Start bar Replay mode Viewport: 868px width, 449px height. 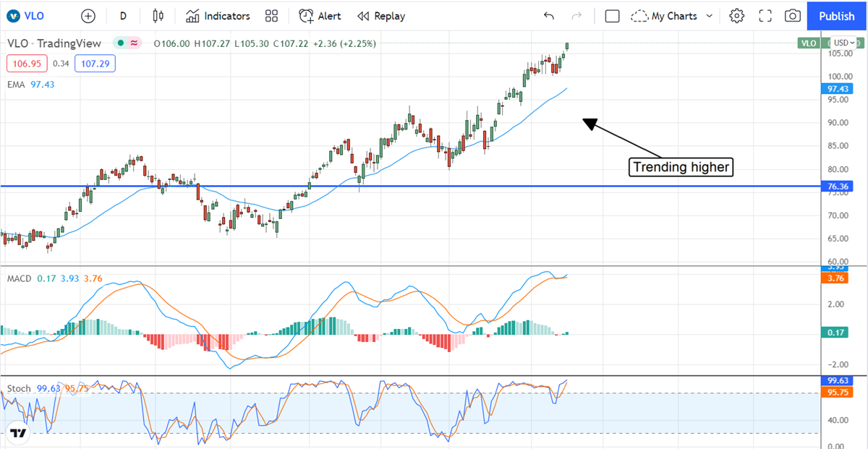click(x=381, y=16)
